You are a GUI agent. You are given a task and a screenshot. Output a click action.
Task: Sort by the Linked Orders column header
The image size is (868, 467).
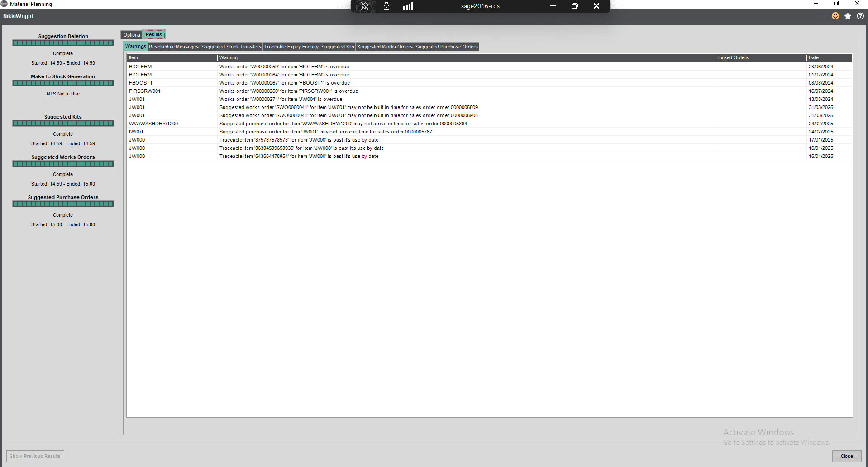(x=761, y=58)
